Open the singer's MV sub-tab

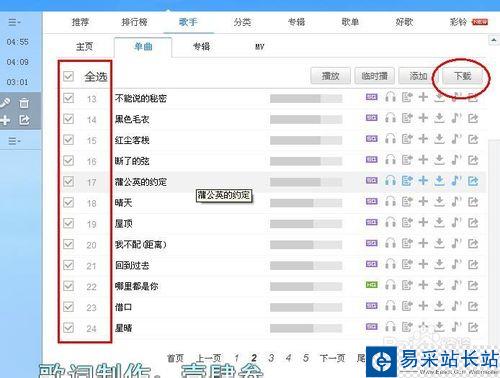pyautogui.click(x=260, y=47)
